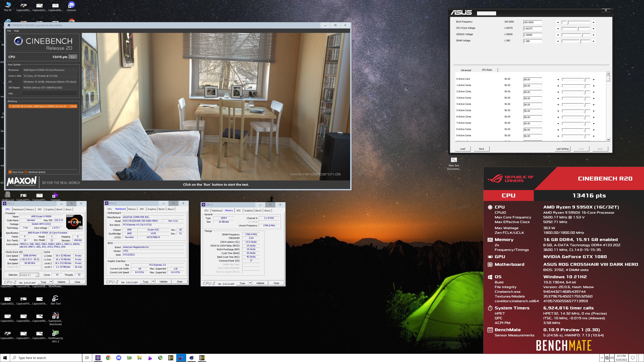Launch Superposition Benchmark desktop shortcut
Image resolution: width=644 pixels, height=362 pixels.
point(55,319)
